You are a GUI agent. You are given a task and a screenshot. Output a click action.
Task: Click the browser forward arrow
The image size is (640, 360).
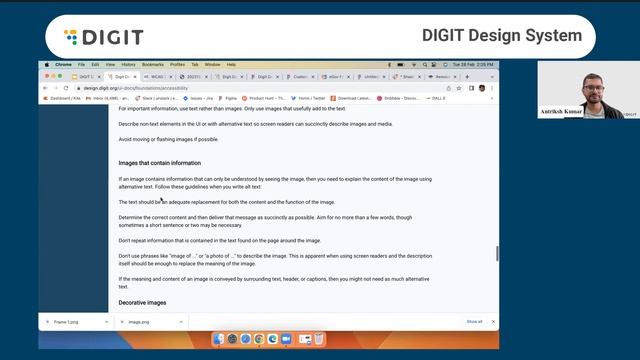click(x=56, y=88)
